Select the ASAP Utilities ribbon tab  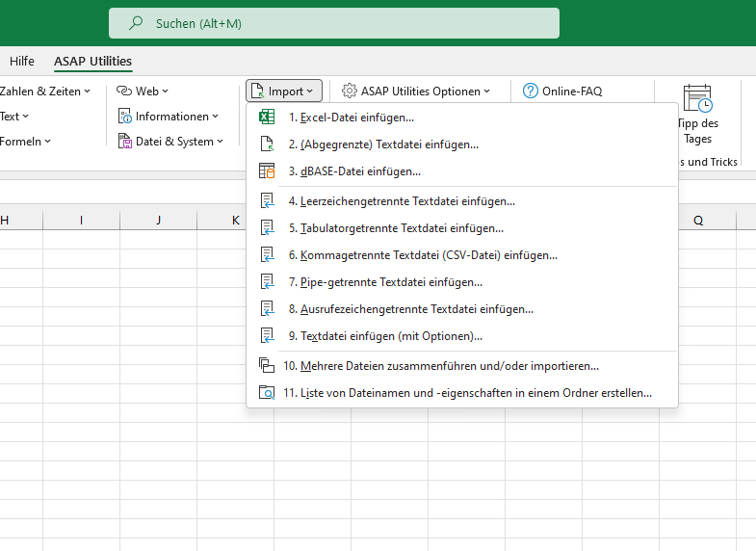[x=92, y=62]
